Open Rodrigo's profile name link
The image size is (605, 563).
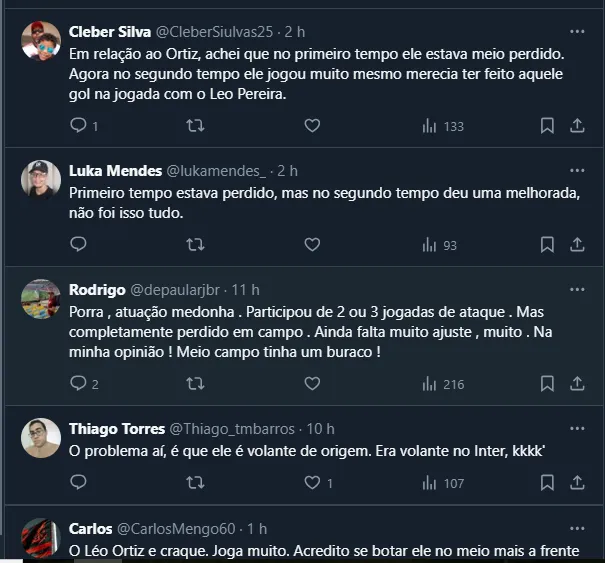coord(97,290)
